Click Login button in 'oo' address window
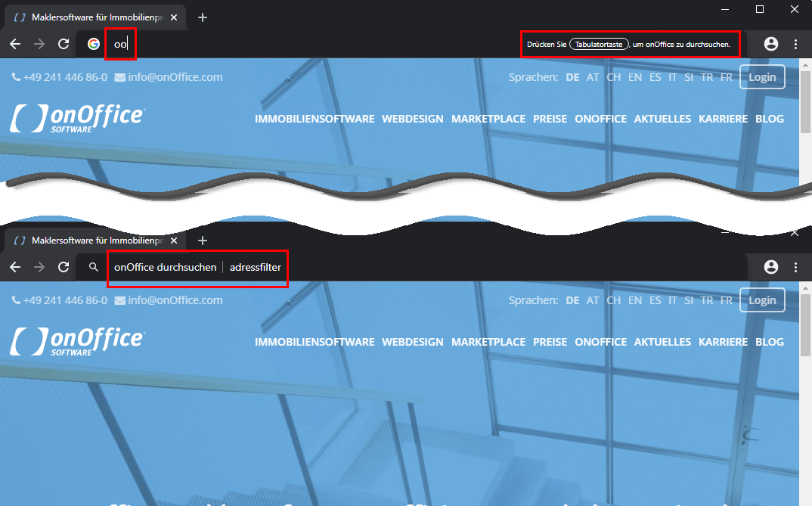This screenshot has width=812, height=506. pyautogui.click(x=762, y=76)
